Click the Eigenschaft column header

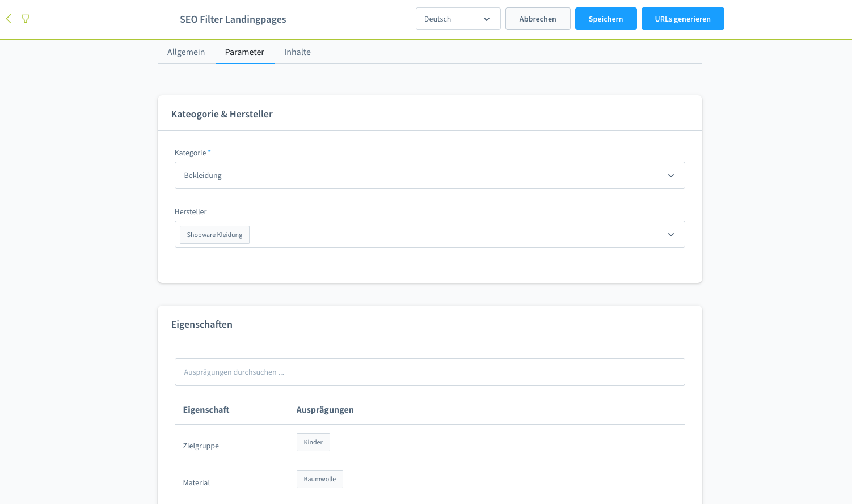(206, 409)
